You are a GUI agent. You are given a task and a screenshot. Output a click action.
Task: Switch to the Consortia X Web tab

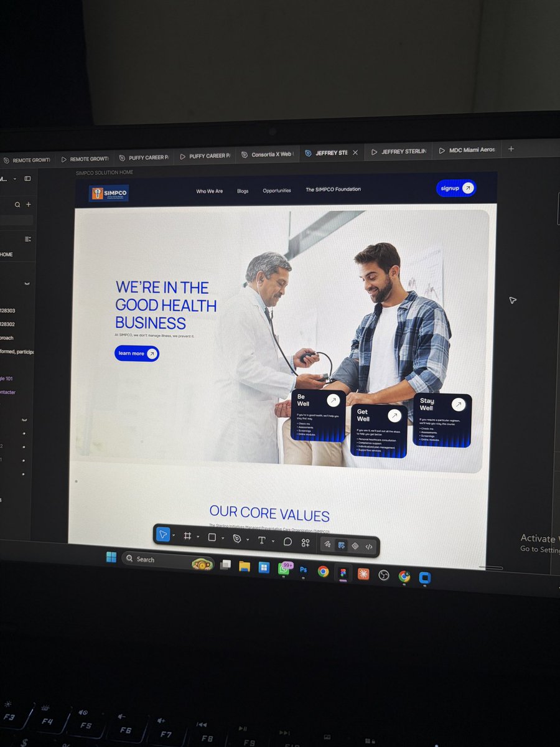266,154
